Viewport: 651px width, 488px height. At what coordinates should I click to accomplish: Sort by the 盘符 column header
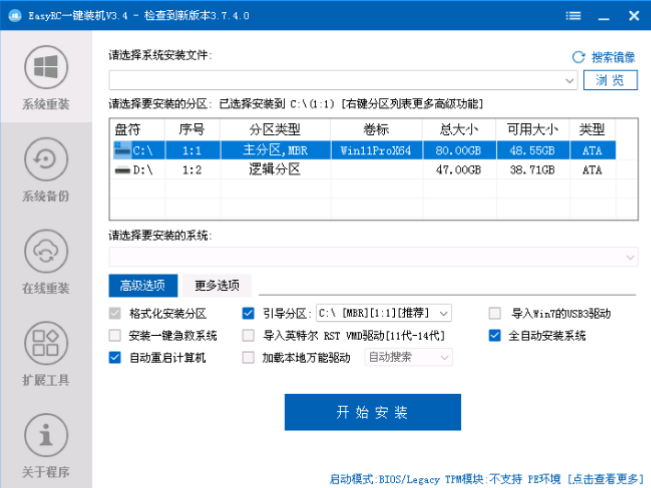coord(137,130)
